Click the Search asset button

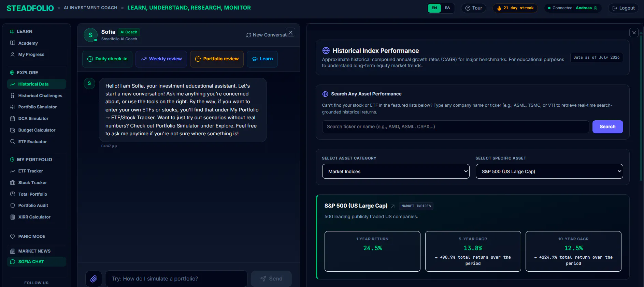(608, 127)
